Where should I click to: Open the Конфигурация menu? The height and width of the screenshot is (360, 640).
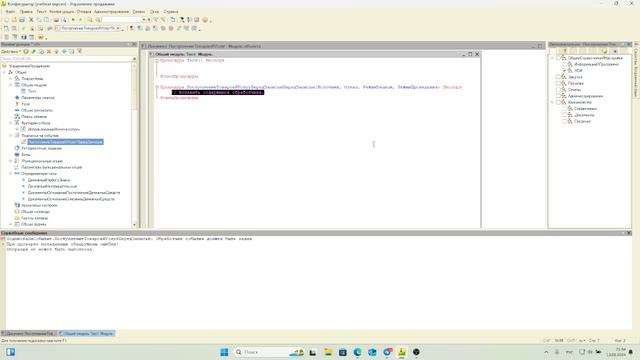tap(62, 12)
